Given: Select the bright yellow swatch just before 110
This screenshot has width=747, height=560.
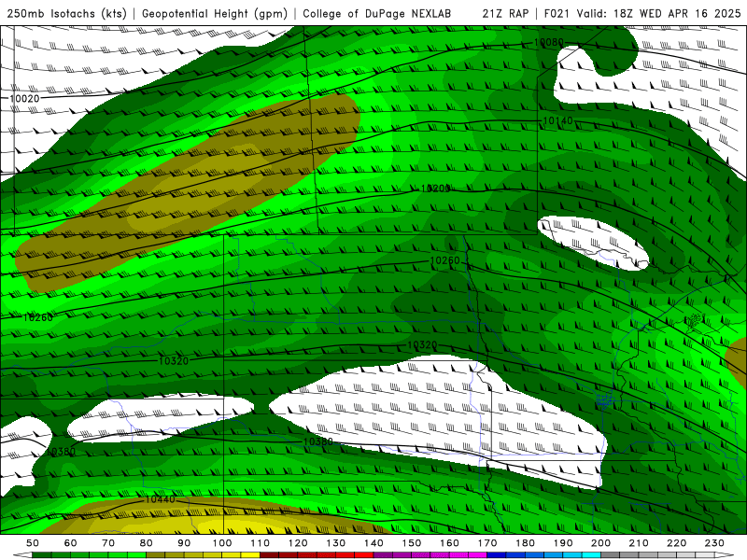Looking at the screenshot, I should click(250, 554).
